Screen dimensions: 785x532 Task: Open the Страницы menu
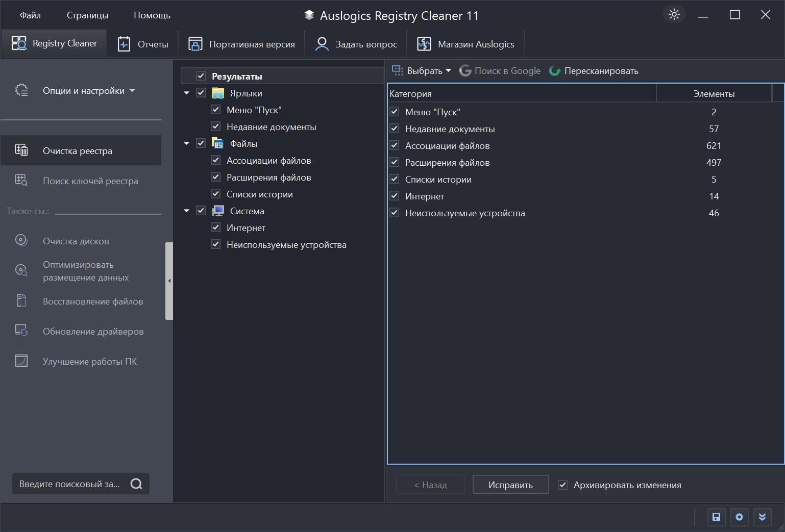pos(87,15)
